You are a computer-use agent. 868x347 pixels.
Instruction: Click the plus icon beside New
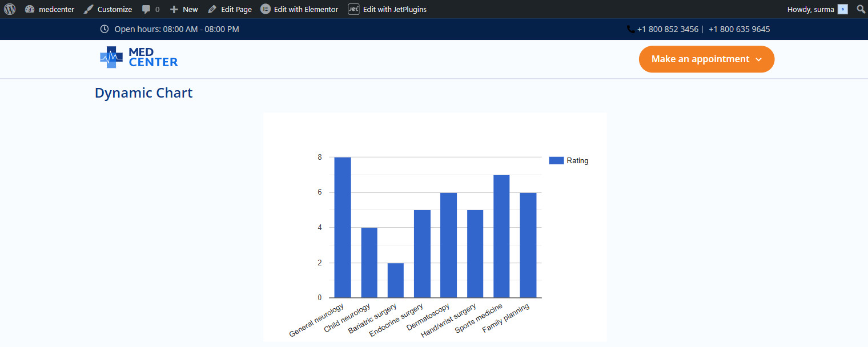tap(174, 9)
